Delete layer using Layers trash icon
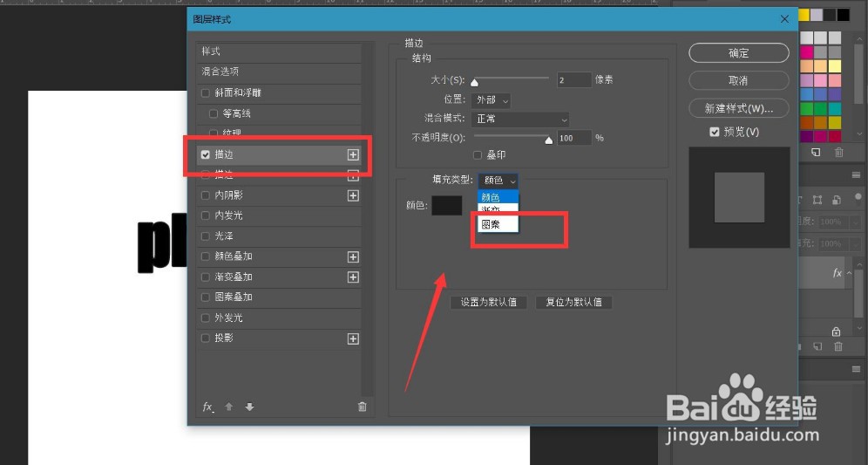 [838, 346]
